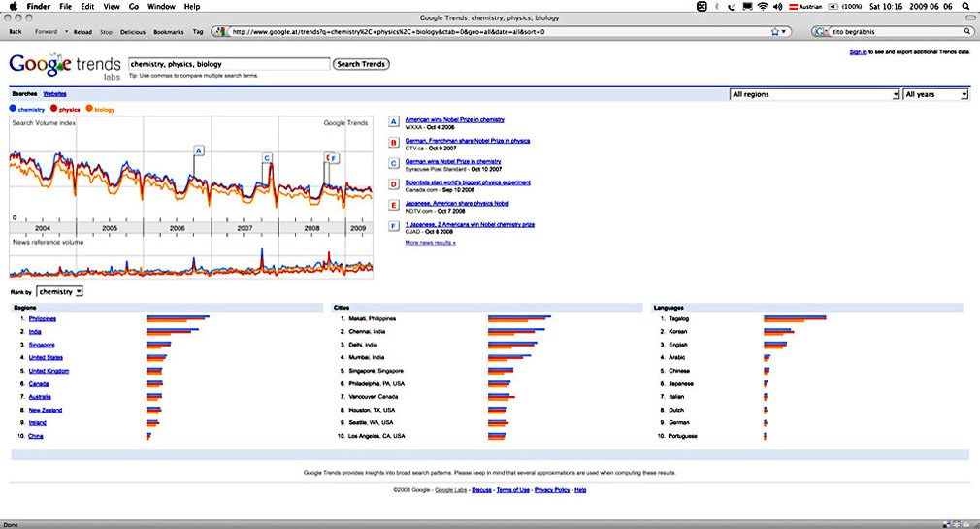Viewport: 980px width, 529px height.
Task: Open 'Scientists start world's biggest physics experiment' link
Action: [468, 182]
